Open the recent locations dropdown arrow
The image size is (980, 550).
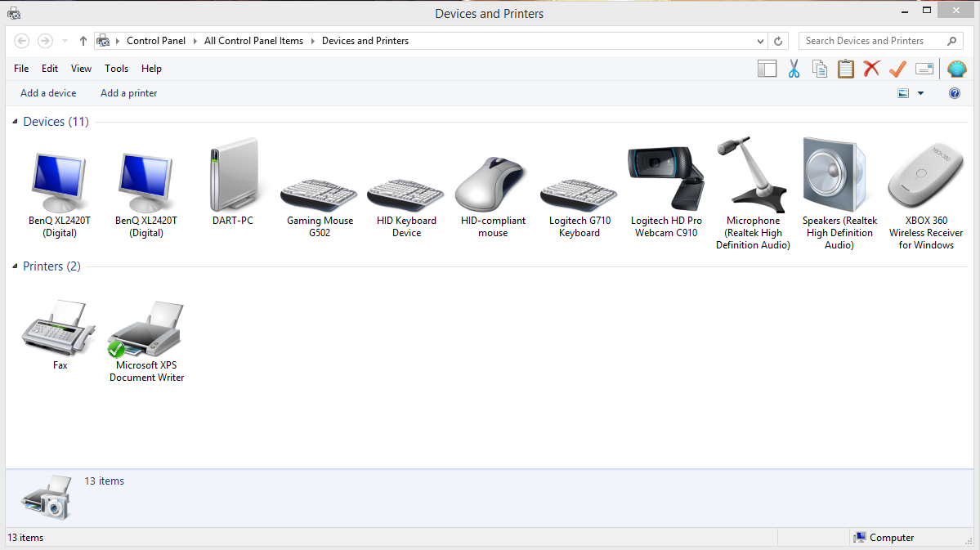click(65, 41)
